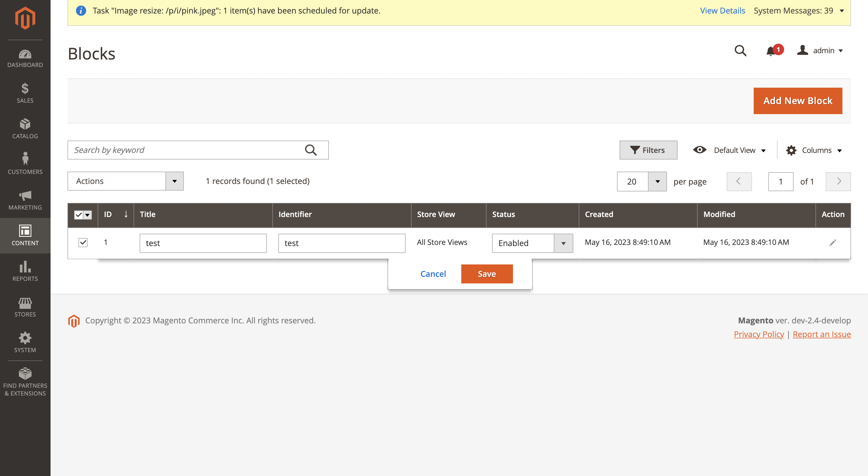Uncheck the row checkbox for block ID 1
The width and height of the screenshot is (868, 476).
(x=83, y=242)
